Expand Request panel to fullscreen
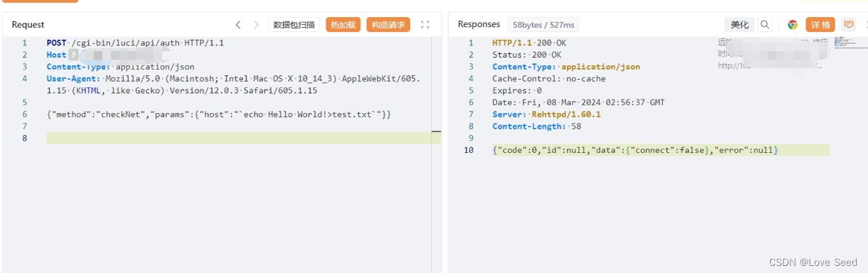The width and height of the screenshot is (868, 273). (x=425, y=25)
